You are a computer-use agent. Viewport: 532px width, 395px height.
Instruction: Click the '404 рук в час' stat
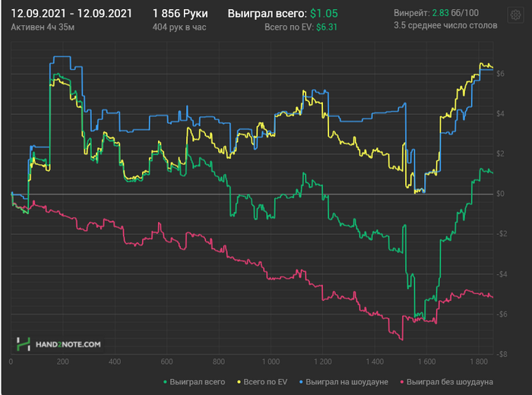point(179,27)
